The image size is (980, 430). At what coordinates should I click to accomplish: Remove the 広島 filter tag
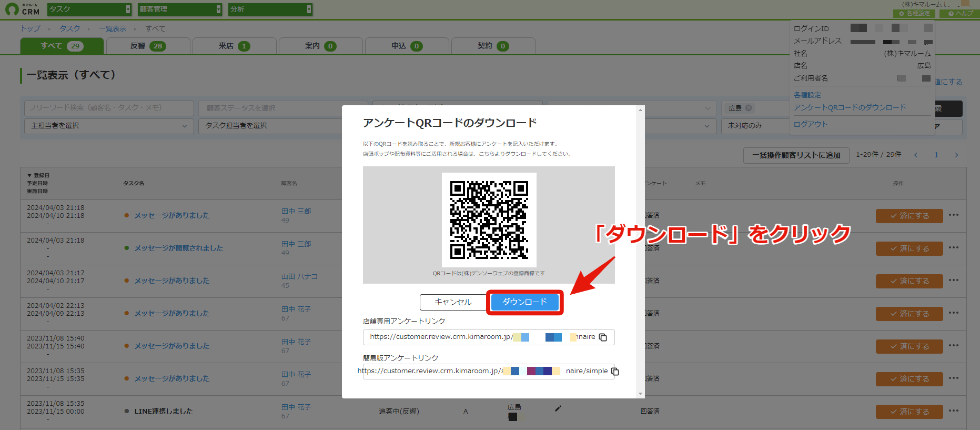point(749,108)
